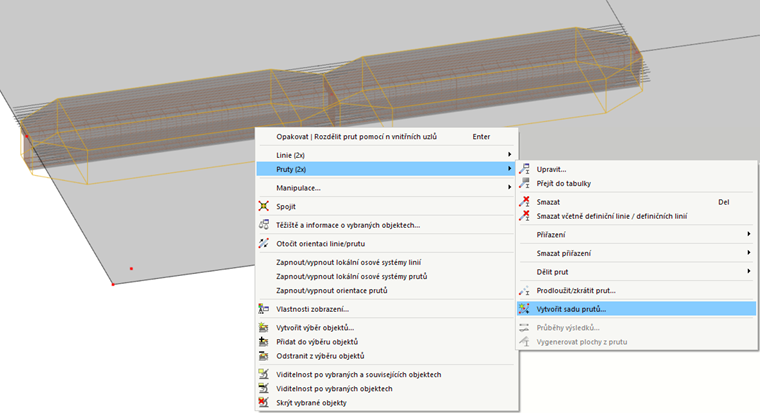Click the Skrýt vybrané objekty icon
760x413 pixels.
tap(264, 402)
